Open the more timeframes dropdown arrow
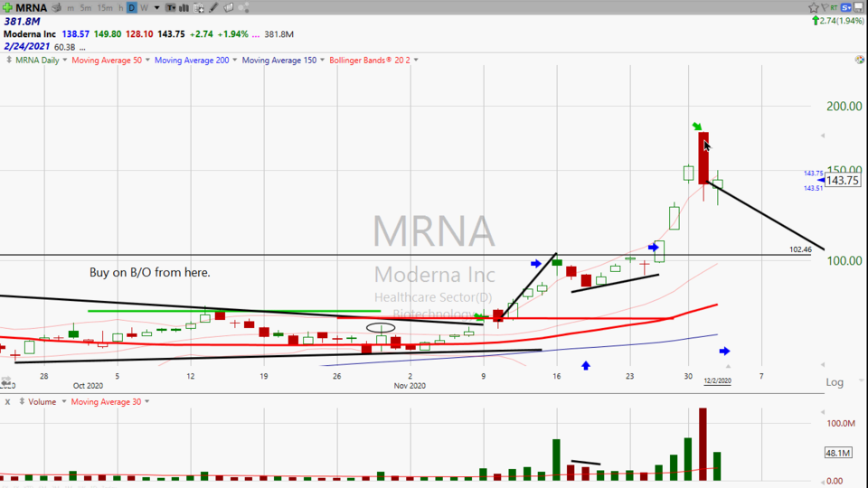The width and height of the screenshot is (868, 488). [x=156, y=8]
